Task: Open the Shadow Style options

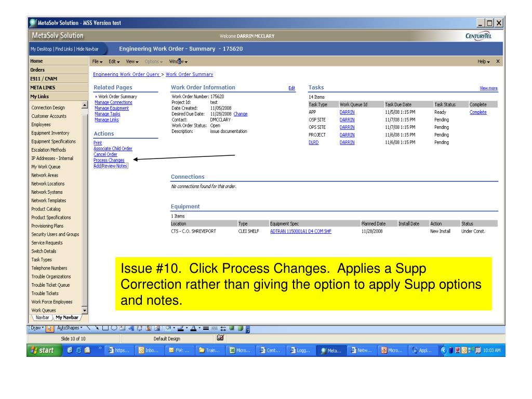Action: click(231, 328)
